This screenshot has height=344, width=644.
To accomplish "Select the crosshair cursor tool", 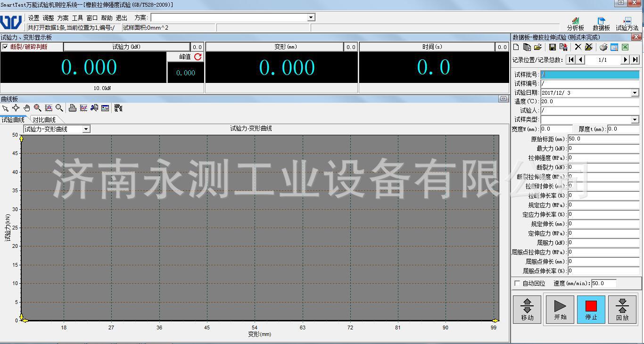I will 16,108.
